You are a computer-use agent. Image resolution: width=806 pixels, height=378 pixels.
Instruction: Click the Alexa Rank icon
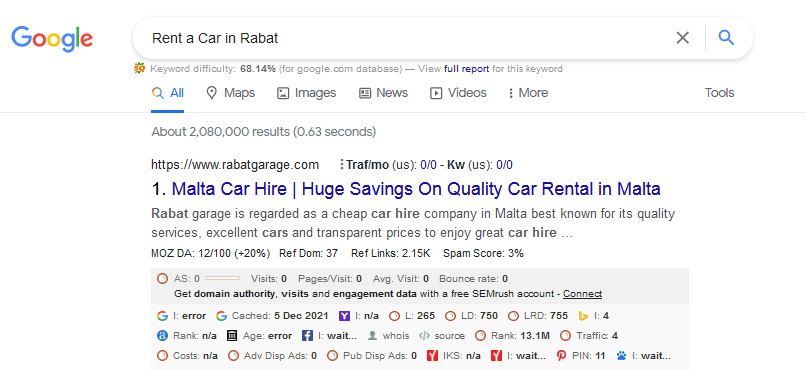tap(162, 336)
